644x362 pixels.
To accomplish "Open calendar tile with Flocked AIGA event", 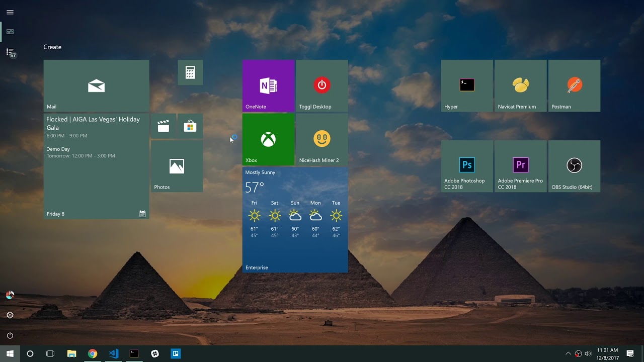I will click(x=96, y=166).
